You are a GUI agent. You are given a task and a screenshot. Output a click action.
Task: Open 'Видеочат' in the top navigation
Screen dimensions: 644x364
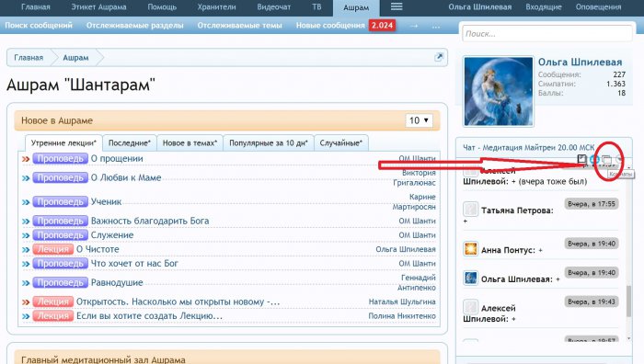point(273,7)
